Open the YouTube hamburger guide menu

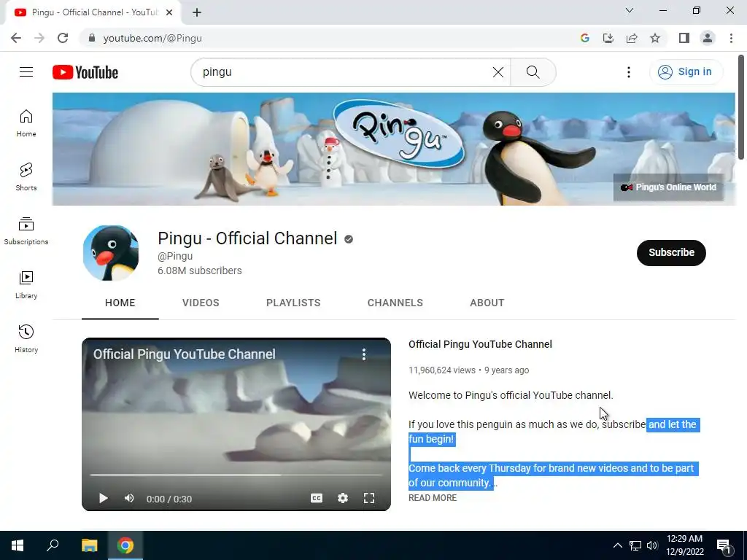[x=26, y=72]
